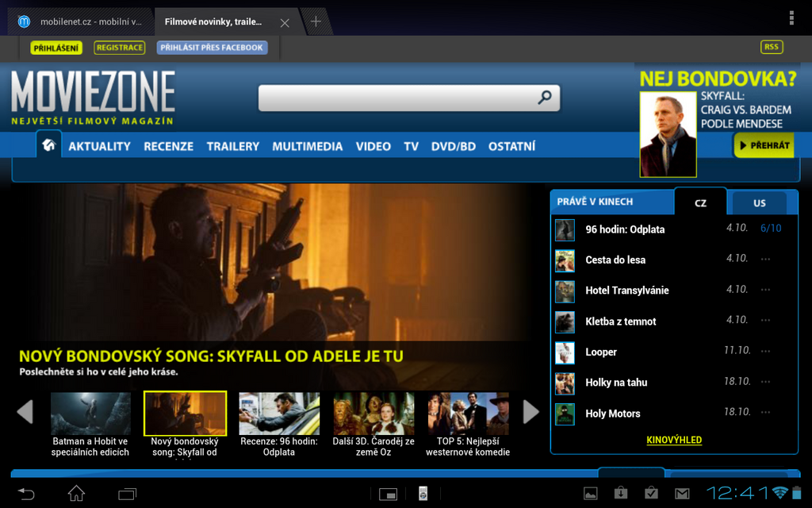Select the home icon in MovieZone navigation
Viewport: 812px width, 508px height.
pos(48,145)
